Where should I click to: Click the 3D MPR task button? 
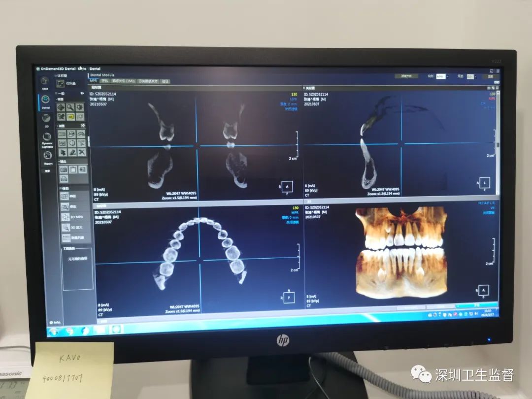(x=73, y=217)
